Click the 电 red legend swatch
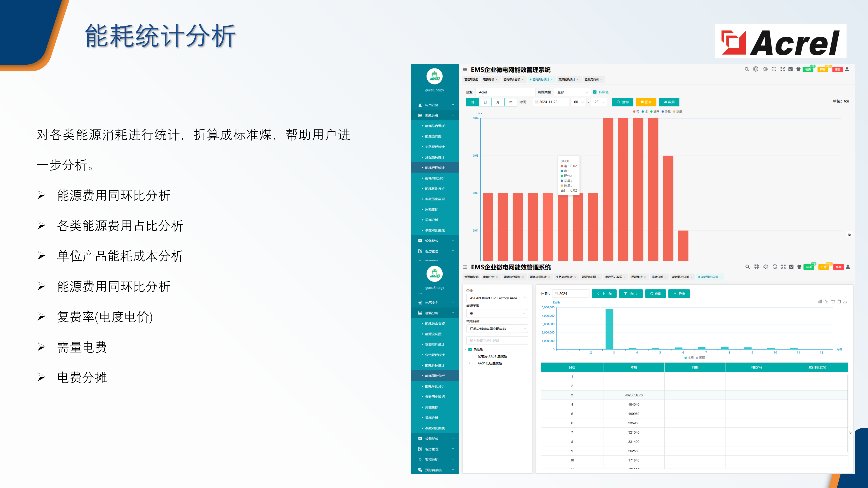The image size is (868, 488). point(634,111)
